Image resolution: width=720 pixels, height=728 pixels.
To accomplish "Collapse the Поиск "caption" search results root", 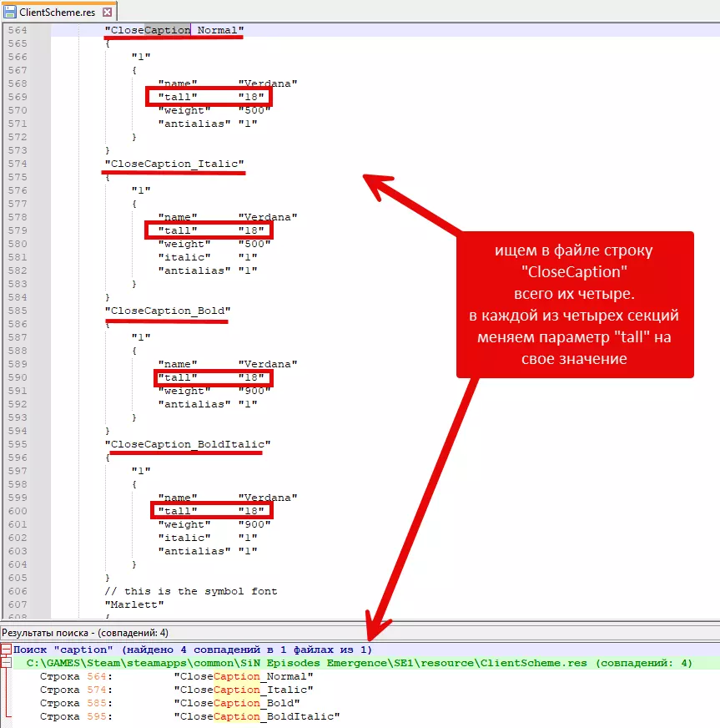I will 6,649.
